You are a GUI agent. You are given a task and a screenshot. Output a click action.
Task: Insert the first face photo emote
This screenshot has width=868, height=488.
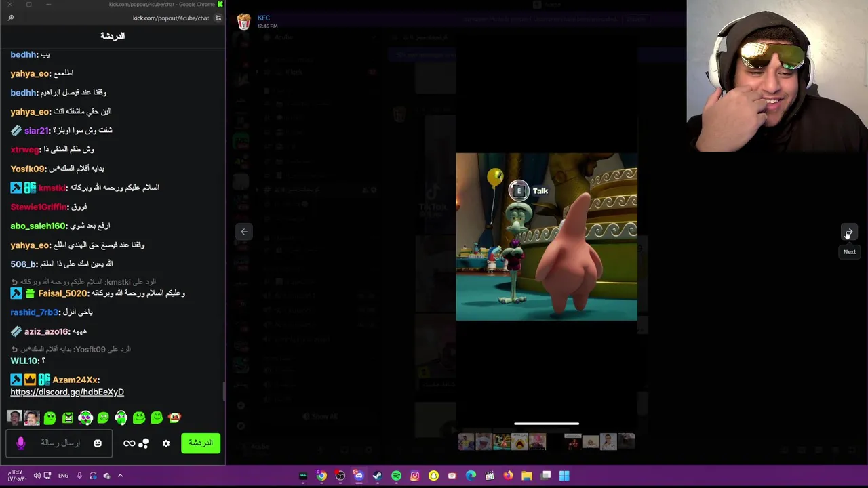[x=14, y=418]
